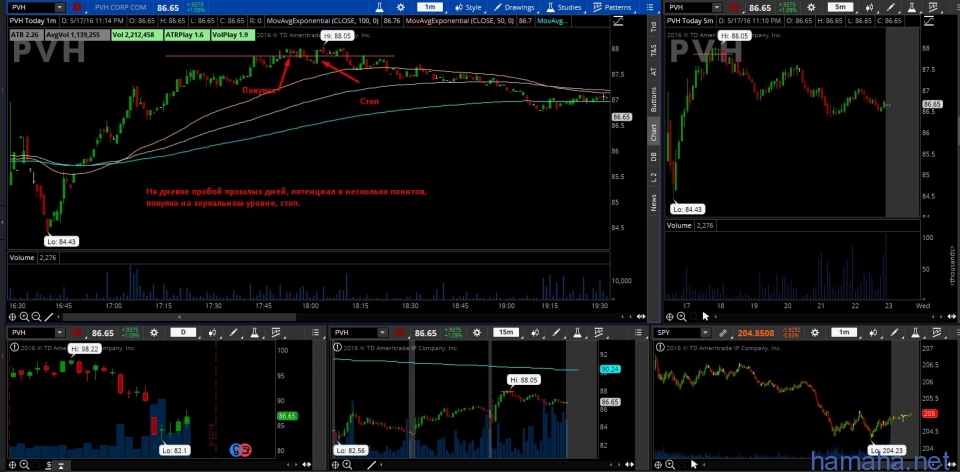The width and height of the screenshot is (960, 472).
Task: Zoom out on the main 1m chart
Action: (x=36, y=317)
